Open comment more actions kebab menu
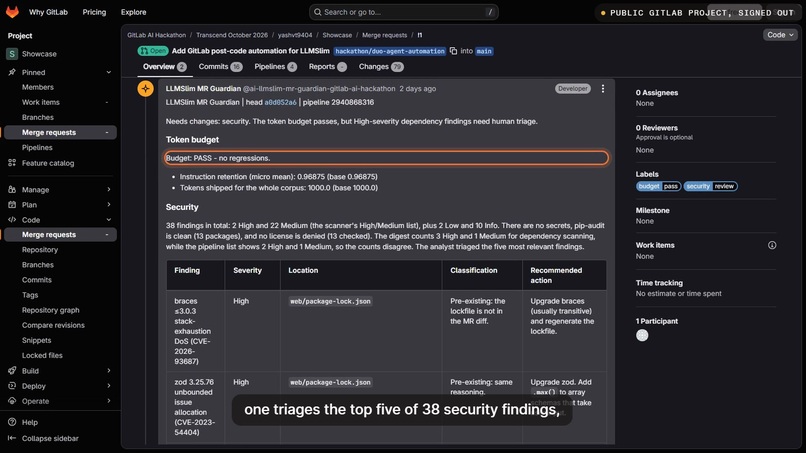806x453 pixels. [x=602, y=88]
